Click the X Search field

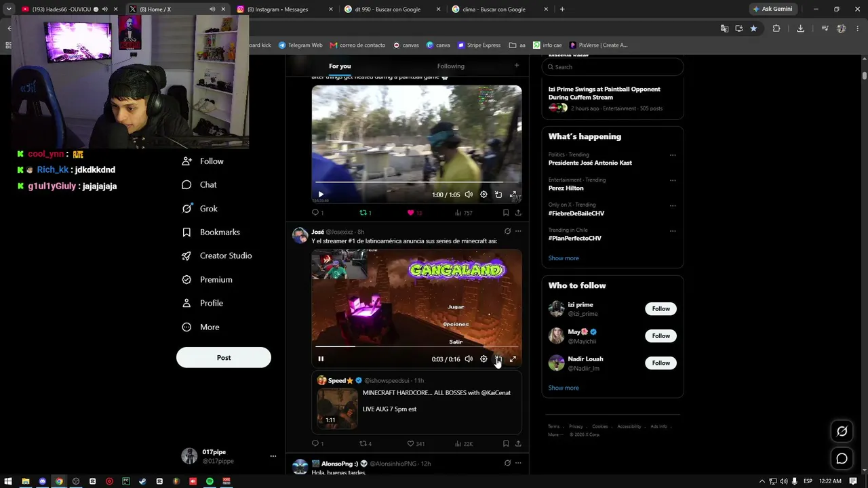tap(612, 67)
